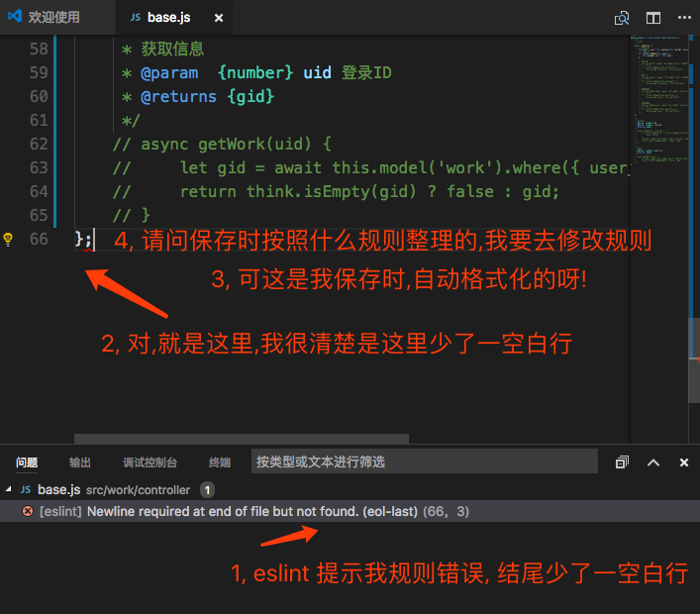The width and height of the screenshot is (700, 614).
Task: Switch to the base.js editor tab
Action: pos(168,18)
